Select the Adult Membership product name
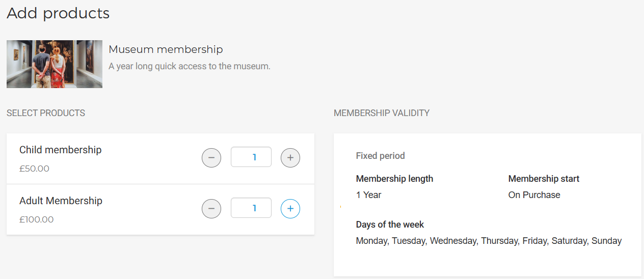The image size is (644, 279). (x=61, y=201)
